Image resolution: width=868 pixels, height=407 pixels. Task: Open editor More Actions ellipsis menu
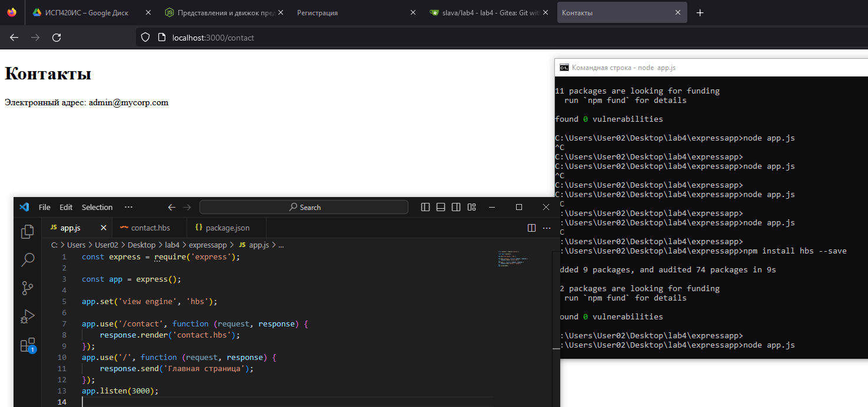click(x=547, y=228)
